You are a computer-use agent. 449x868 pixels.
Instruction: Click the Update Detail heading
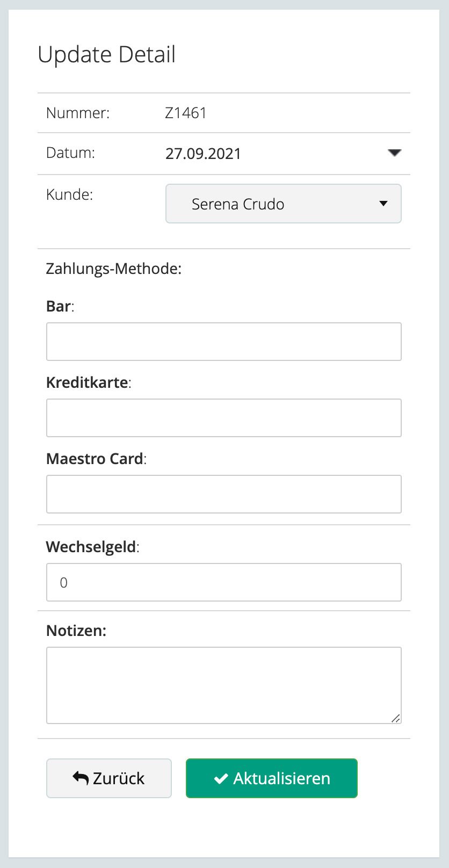click(106, 54)
